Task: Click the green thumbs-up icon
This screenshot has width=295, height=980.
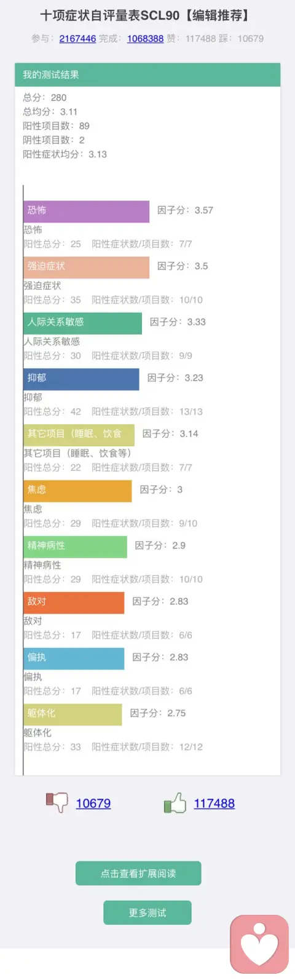Action: coord(175,802)
